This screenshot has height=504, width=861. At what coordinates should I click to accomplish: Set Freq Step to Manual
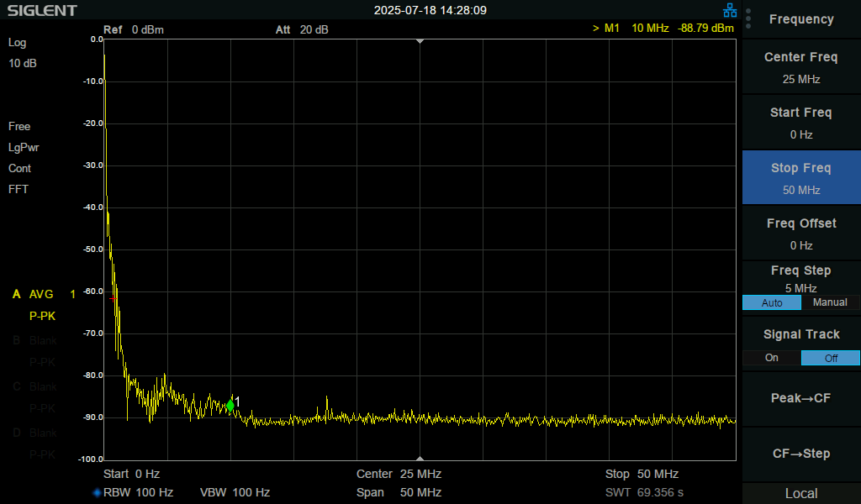(830, 302)
